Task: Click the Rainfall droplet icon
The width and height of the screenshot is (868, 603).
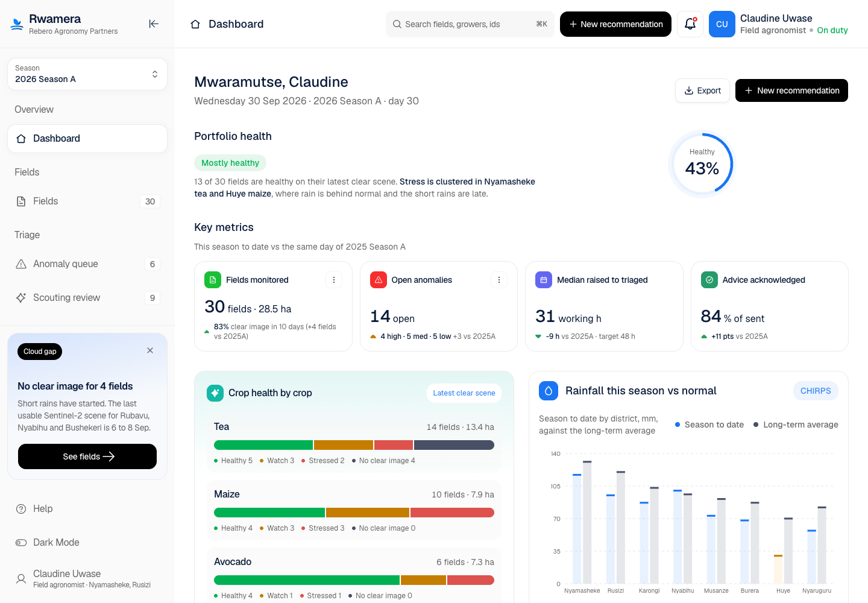Action: pyautogui.click(x=549, y=391)
